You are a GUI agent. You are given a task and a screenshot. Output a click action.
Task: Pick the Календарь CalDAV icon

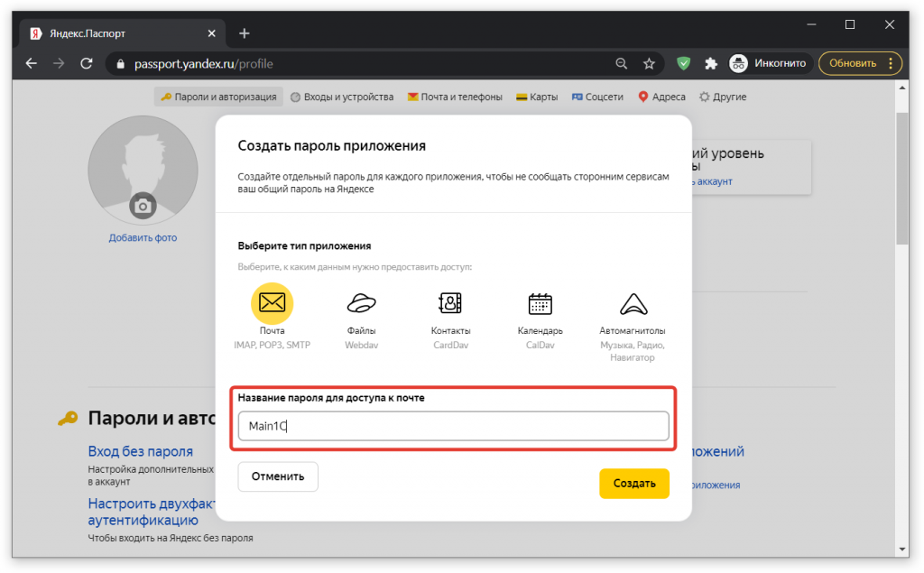point(540,303)
